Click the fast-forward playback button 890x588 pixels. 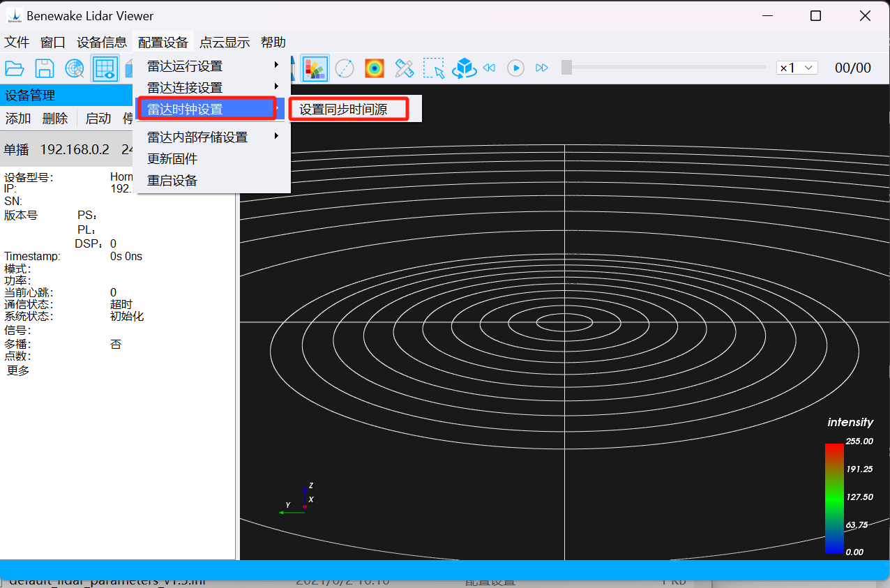click(x=542, y=68)
